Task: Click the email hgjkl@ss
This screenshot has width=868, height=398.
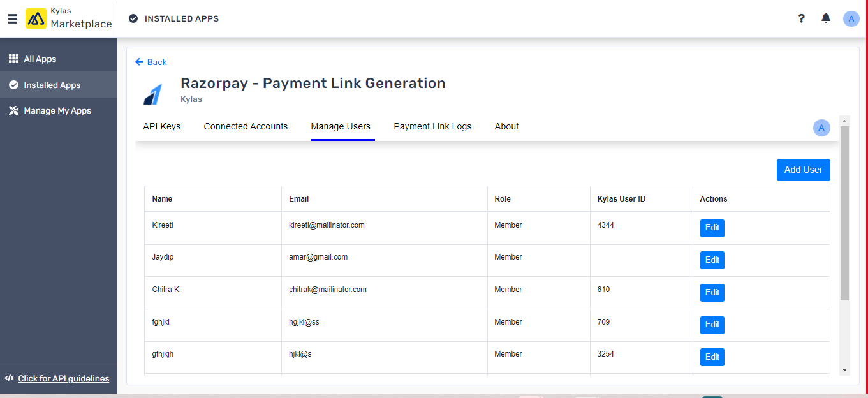Action: click(x=304, y=322)
